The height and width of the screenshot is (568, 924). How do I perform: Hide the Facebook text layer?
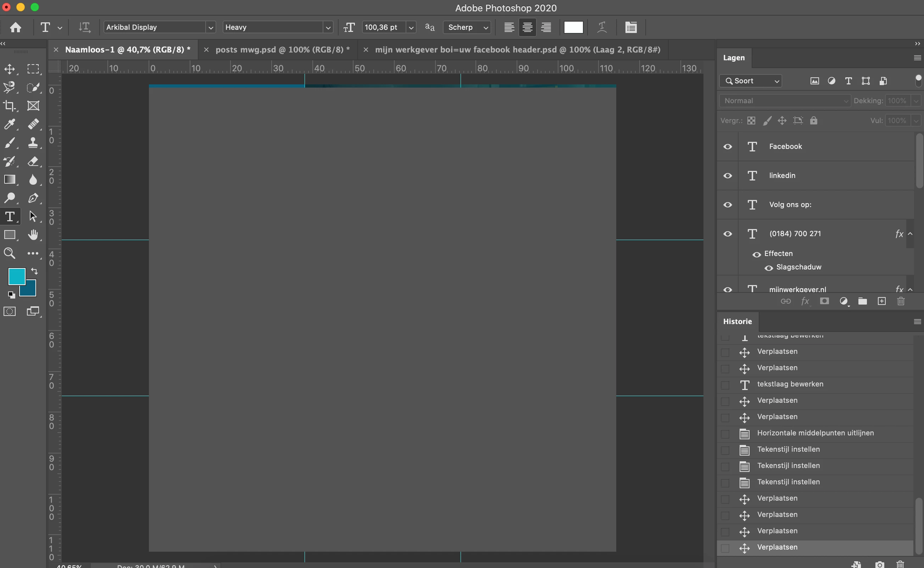(x=728, y=146)
